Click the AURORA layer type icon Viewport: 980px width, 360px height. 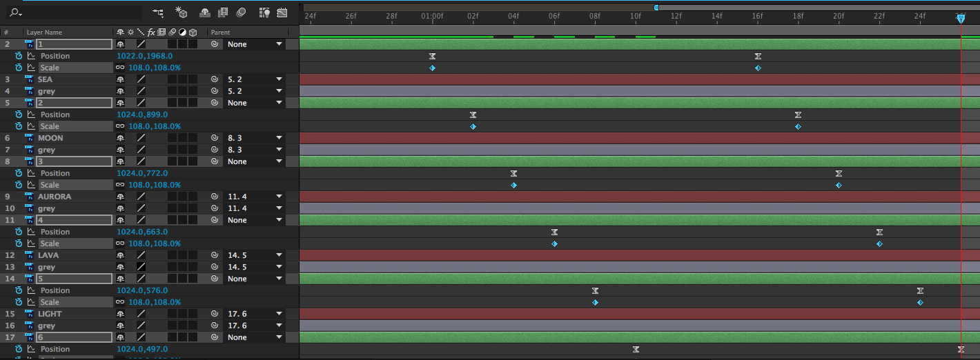click(30, 197)
